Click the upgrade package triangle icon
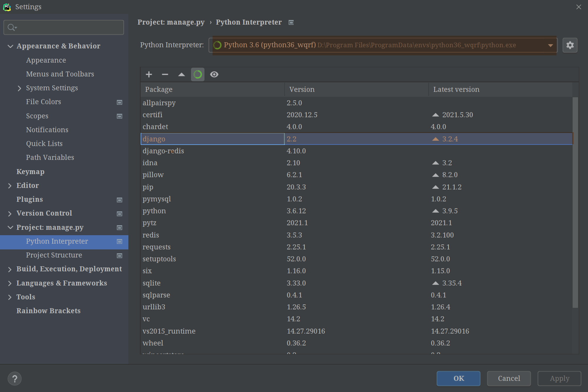This screenshot has height=392, width=588. pyautogui.click(x=181, y=74)
